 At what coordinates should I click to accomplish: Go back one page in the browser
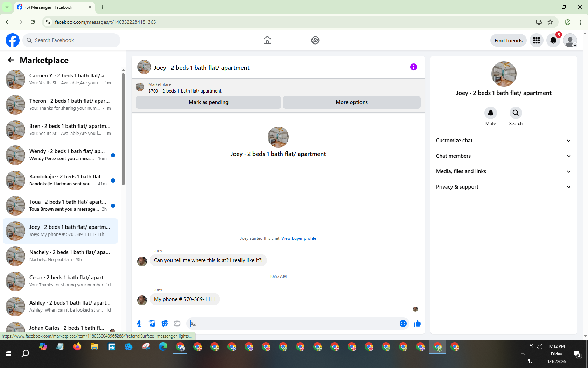click(x=8, y=22)
